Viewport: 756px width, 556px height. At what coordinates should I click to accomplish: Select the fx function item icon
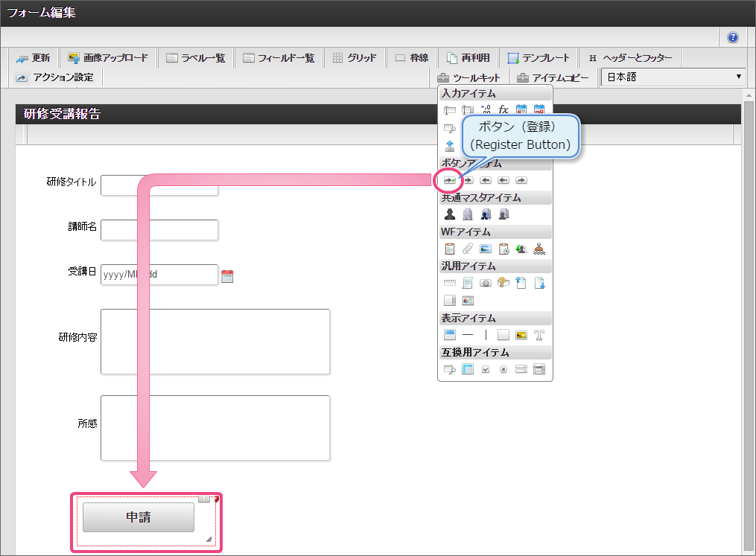[504, 110]
